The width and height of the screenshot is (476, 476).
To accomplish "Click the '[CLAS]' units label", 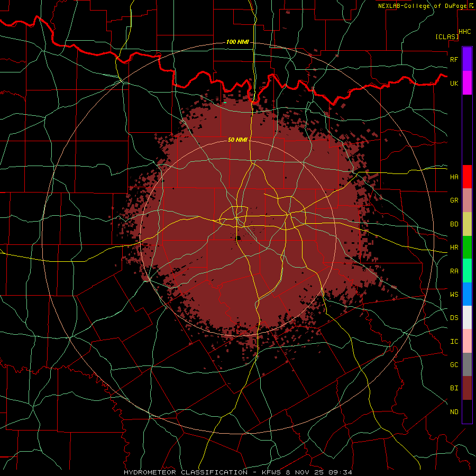I will point(447,36).
